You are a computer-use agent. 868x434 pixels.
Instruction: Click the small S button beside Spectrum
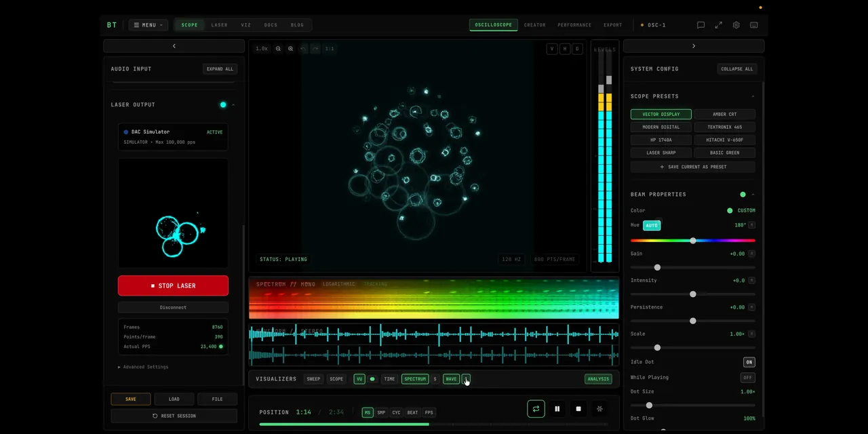click(435, 379)
